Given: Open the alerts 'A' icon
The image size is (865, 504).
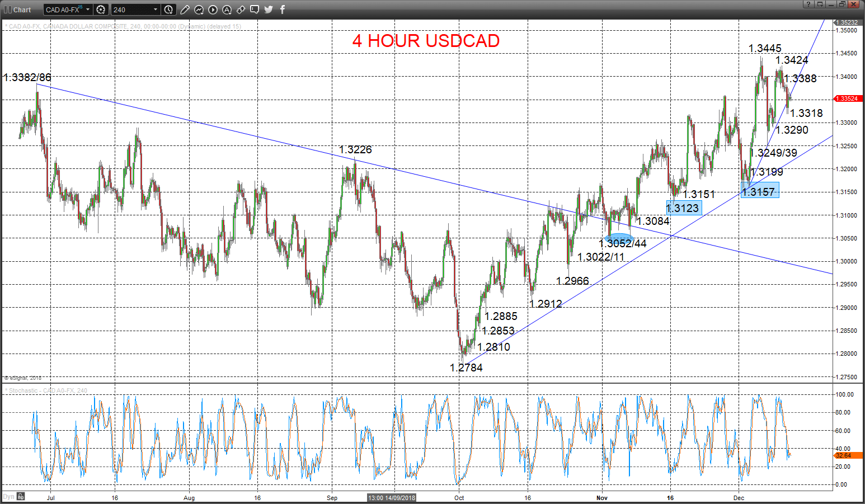Looking at the screenshot, I should point(227,10).
